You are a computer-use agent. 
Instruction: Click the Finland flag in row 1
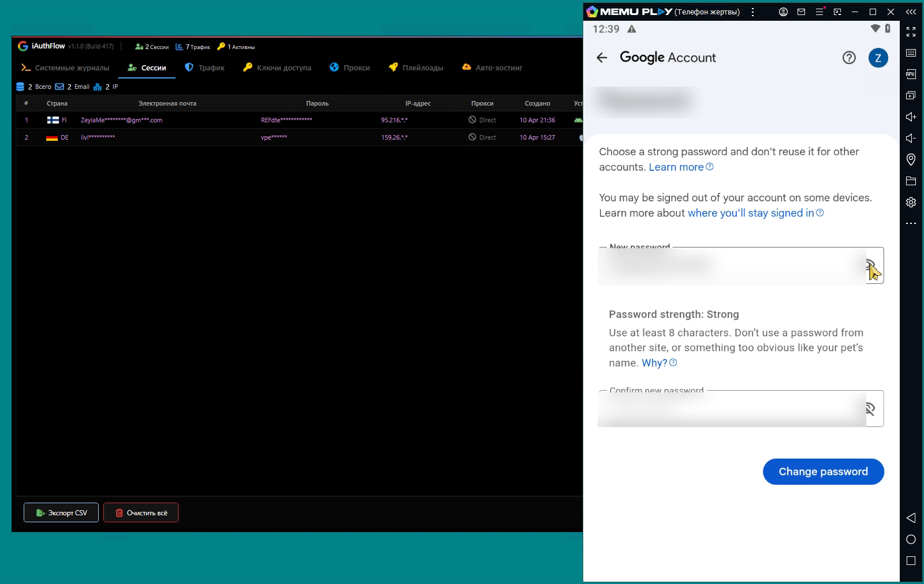click(x=53, y=120)
